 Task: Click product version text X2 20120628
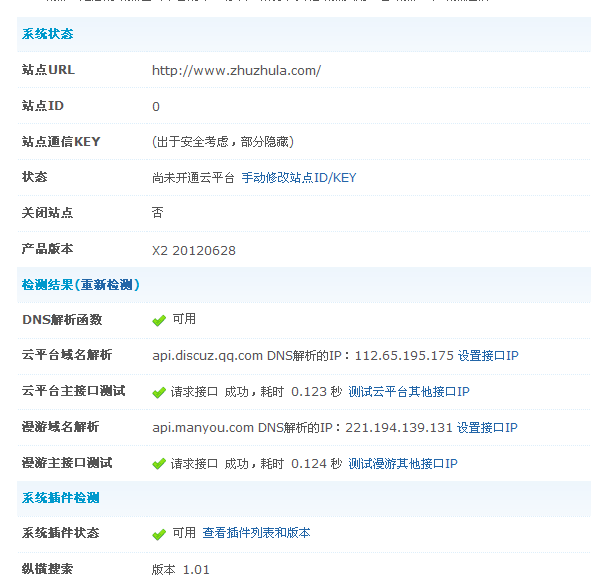click(x=194, y=250)
